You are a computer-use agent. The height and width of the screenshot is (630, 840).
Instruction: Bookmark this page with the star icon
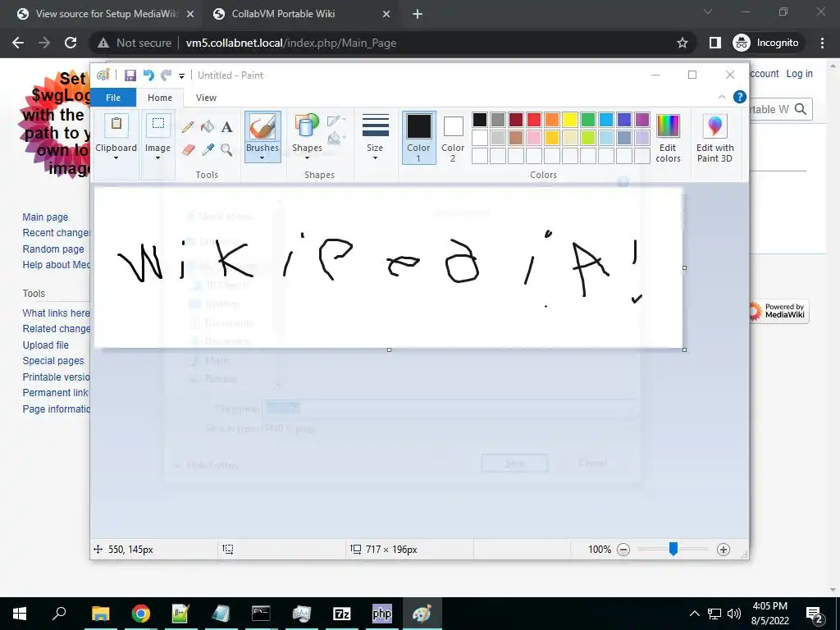682,43
